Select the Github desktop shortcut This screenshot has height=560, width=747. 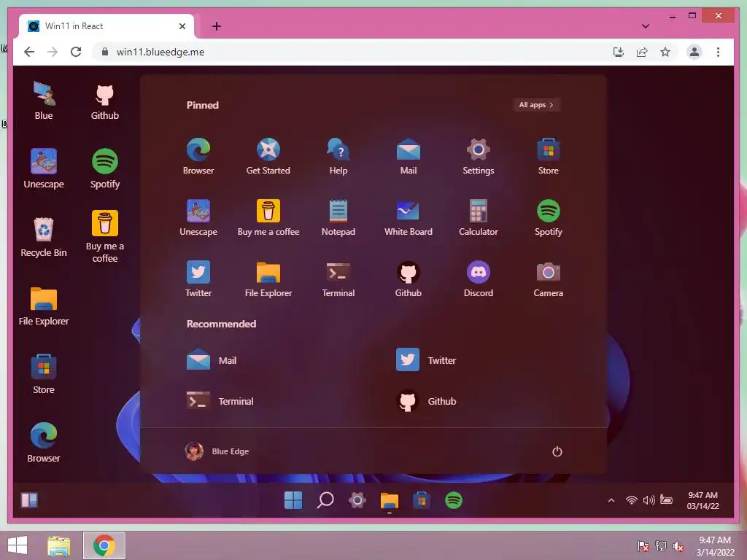105,101
